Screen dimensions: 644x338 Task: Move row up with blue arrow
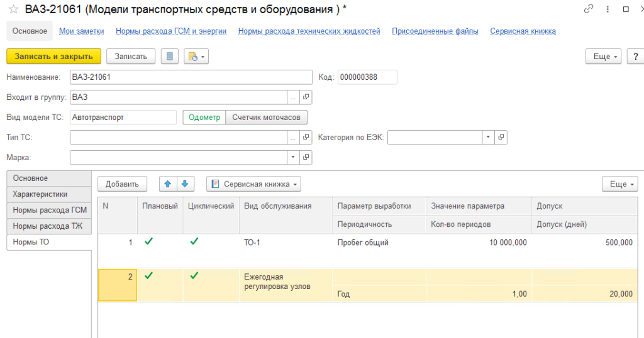click(168, 184)
